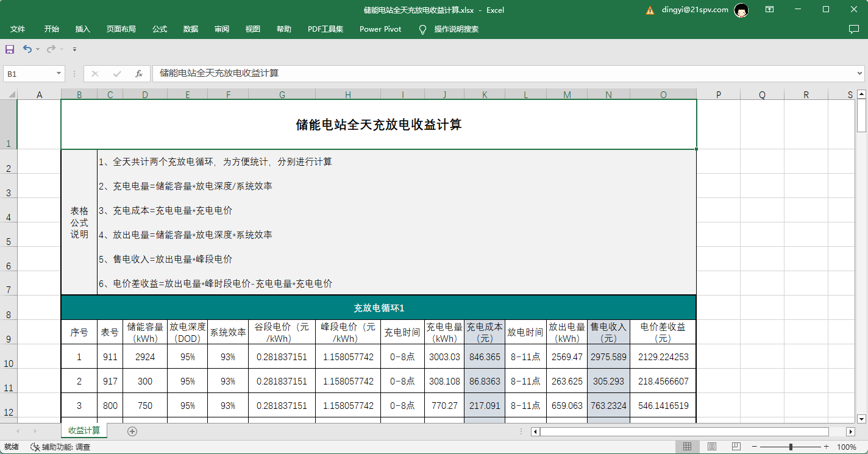Click the title cell 储能电站全天充放电收益计算
This screenshot has height=454, width=868.
pyautogui.click(x=379, y=124)
